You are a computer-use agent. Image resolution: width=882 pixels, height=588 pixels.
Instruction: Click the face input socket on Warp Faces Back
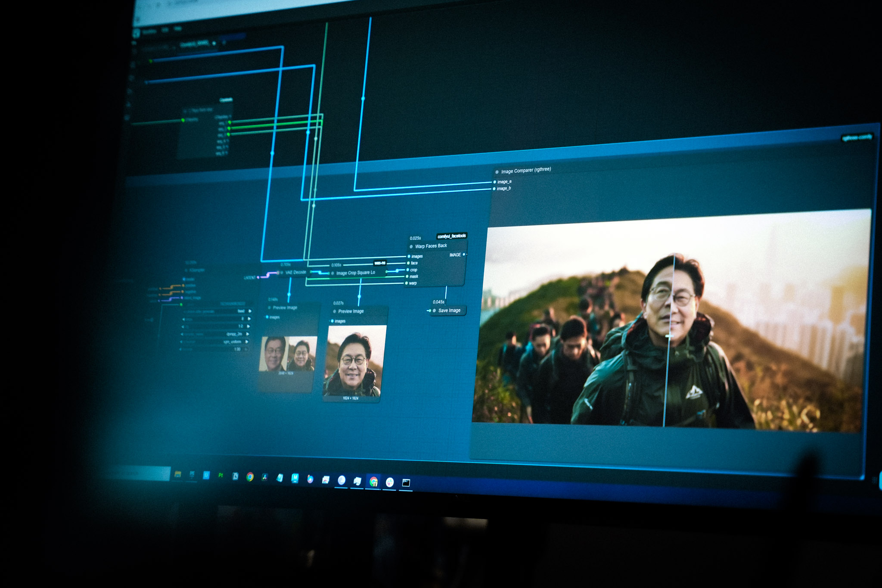pos(409,263)
